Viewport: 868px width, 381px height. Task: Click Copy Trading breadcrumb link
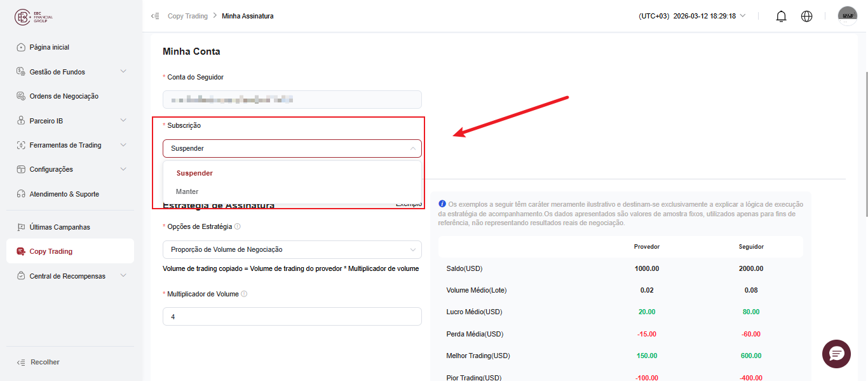(x=187, y=16)
